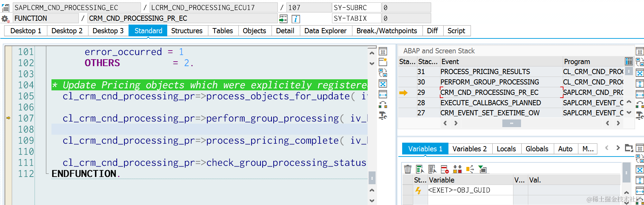Close the Variables tool
This screenshot has width=644, height=205.
coord(640,149)
